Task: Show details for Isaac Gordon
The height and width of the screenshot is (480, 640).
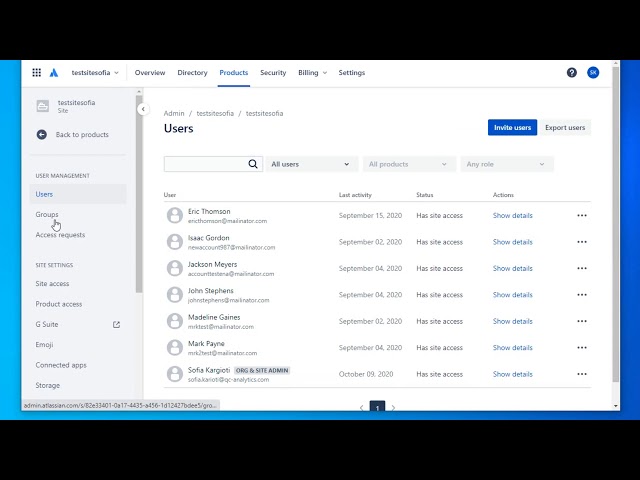Action: tap(513, 242)
